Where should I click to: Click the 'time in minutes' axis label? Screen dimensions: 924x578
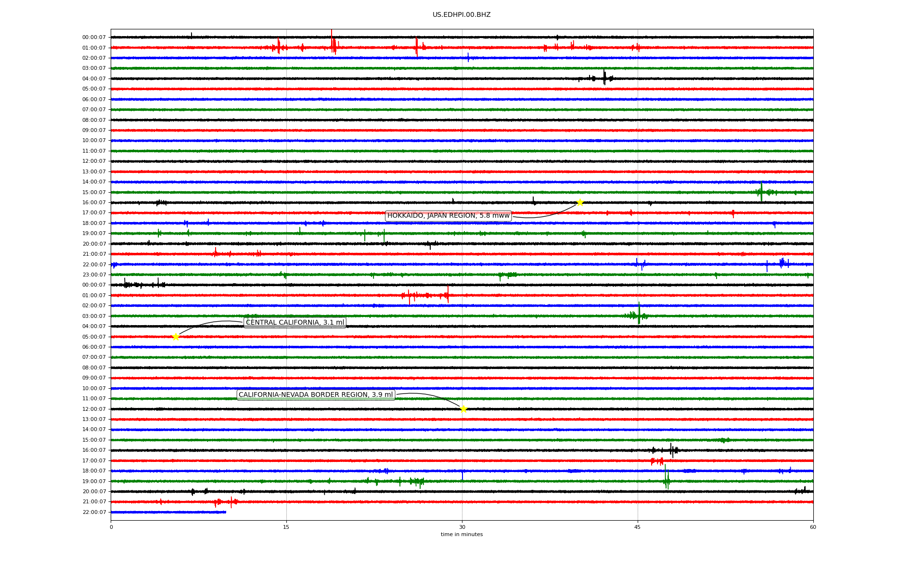coord(462,535)
